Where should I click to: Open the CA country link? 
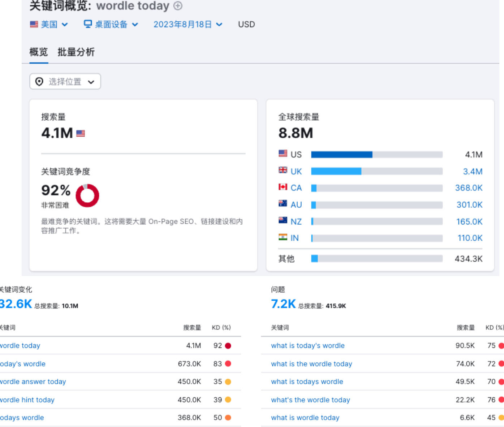coord(296,188)
